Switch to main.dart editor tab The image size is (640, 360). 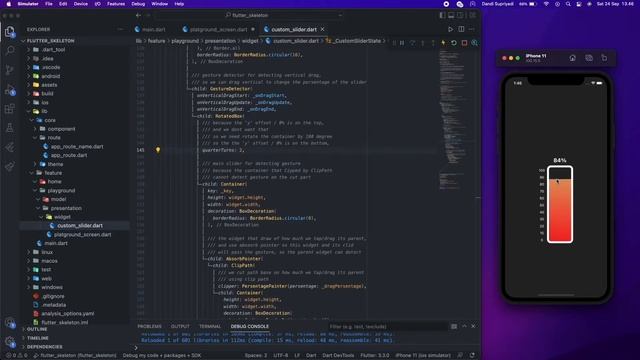(153, 29)
